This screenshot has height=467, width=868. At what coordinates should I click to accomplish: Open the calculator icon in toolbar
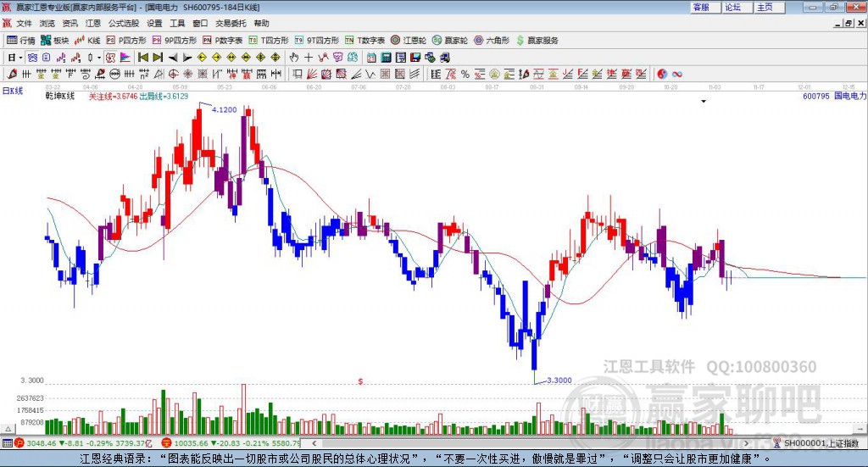(x=386, y=57)
